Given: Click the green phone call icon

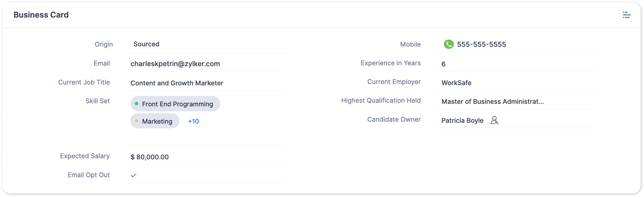Looking at the screenshot, I should (x=449, y=44).
